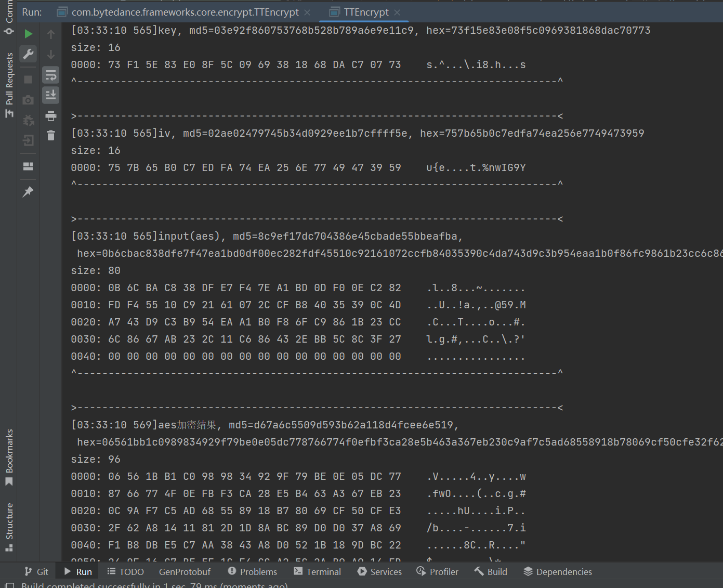Click the Stop process square icon

tap(29, 79)
